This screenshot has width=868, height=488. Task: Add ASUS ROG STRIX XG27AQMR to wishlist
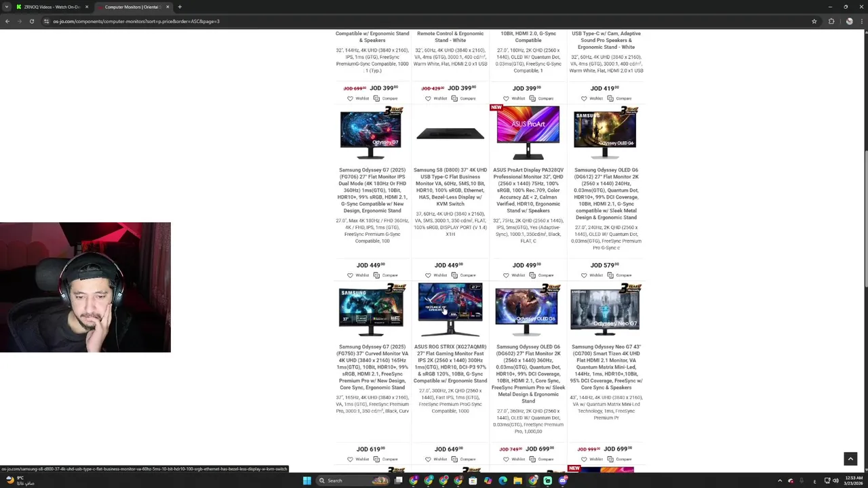436,459
